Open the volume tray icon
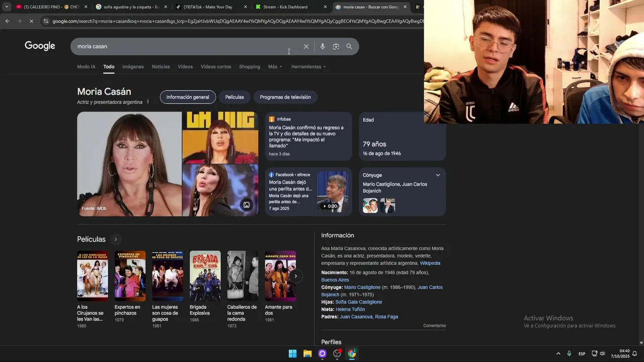 click(x=602, y=353)
